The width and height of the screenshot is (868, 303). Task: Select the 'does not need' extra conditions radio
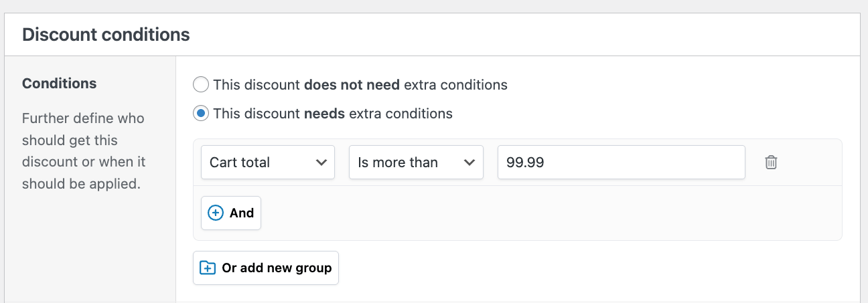(201, 85)
